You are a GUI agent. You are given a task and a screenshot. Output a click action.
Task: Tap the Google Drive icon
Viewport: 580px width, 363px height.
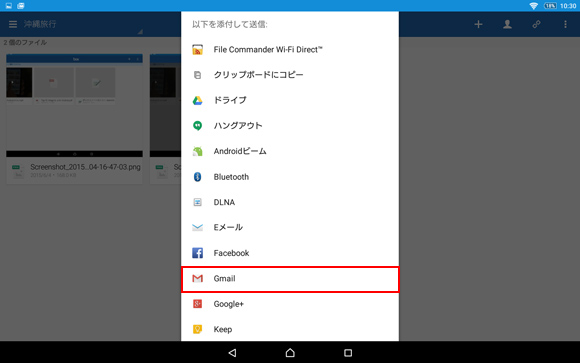pyautogui.click(x=198, y=100)
